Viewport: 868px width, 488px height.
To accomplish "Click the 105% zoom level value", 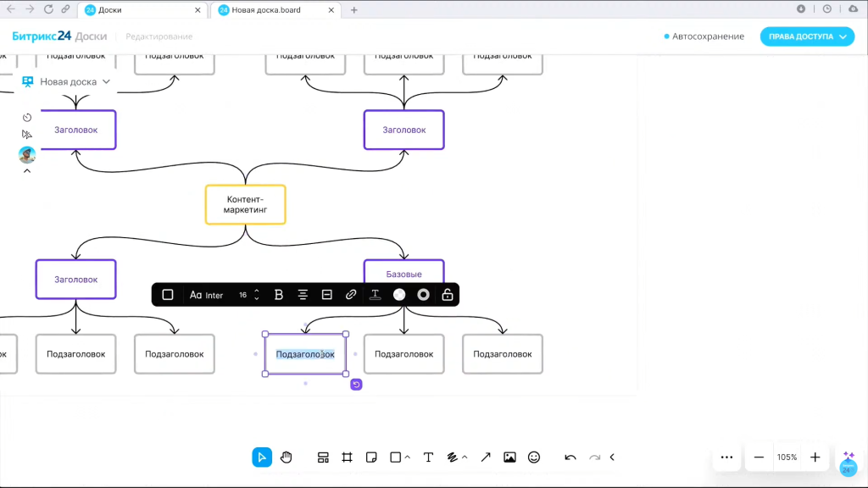I will pos(787,457).
